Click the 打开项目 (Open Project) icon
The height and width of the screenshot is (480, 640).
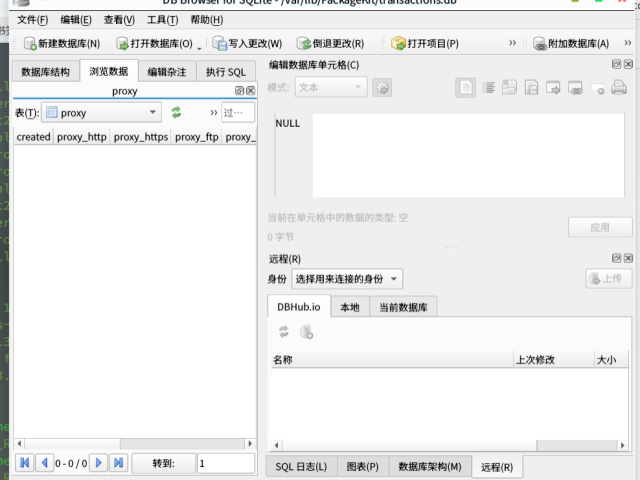pos(399,44)
